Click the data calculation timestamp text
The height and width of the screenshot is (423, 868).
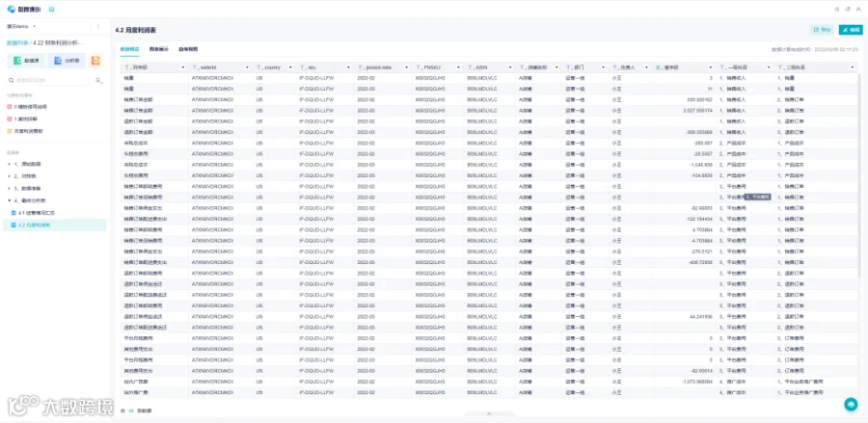pos(815,49)
